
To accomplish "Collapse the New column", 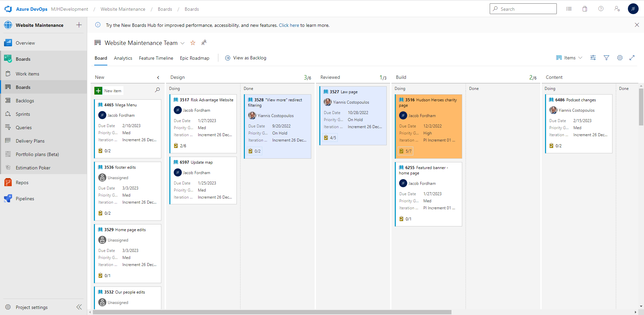I will pos(158,77).
